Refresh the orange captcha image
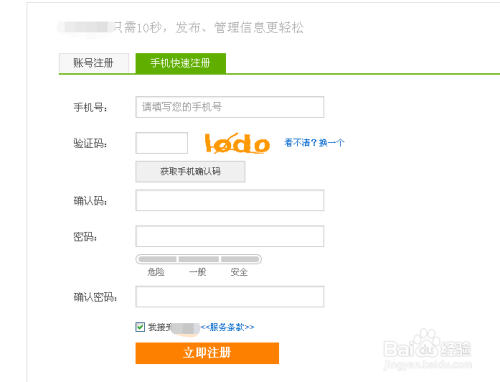500x382 pixels. pyautogui.click(x=237, y=144)
